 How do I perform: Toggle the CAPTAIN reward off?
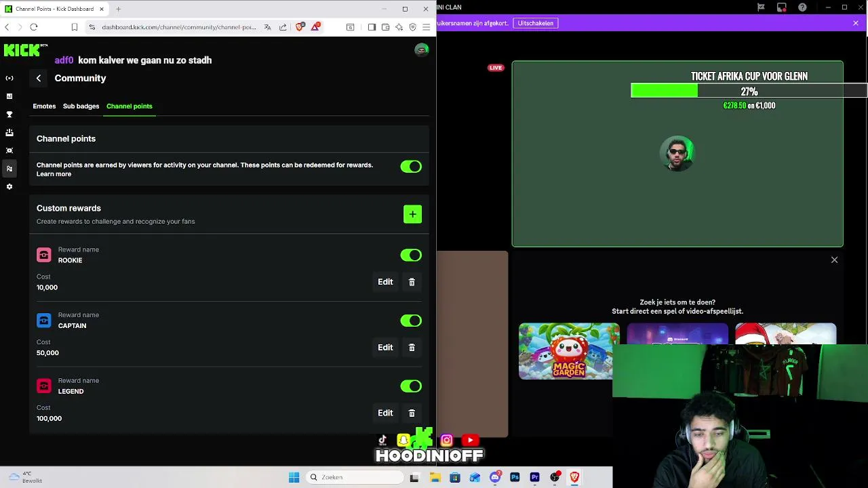coord(411,321)
